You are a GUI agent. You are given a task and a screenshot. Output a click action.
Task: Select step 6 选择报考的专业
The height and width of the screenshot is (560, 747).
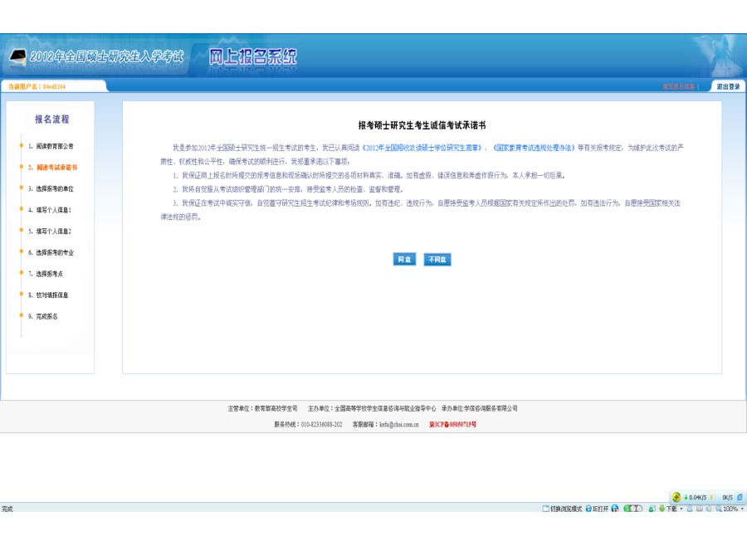(x=51, y=252)
